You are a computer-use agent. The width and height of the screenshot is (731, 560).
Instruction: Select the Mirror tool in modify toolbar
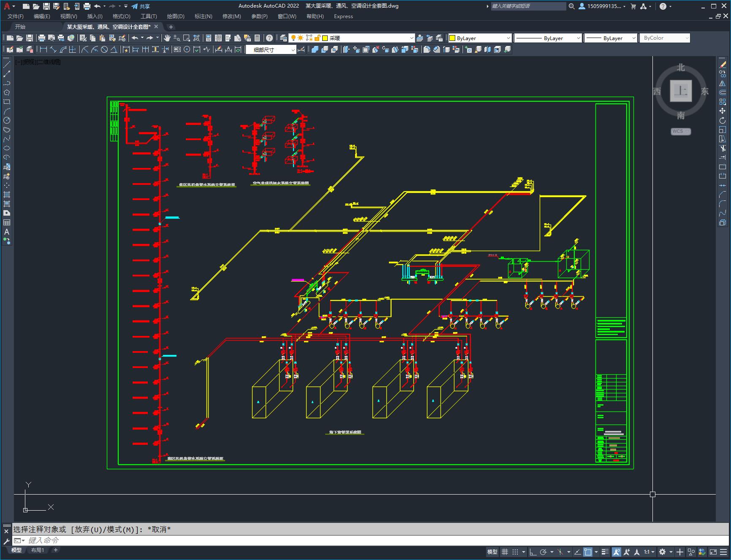[723, 83]
